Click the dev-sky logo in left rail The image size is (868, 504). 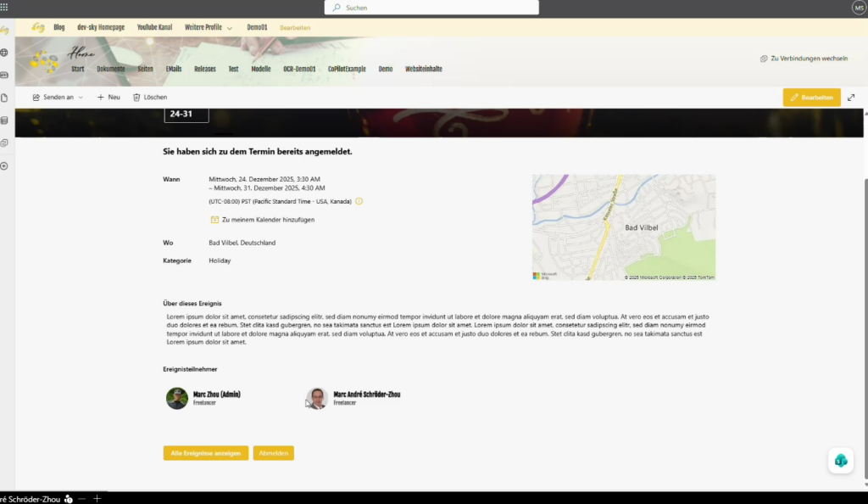coord(4,30)
